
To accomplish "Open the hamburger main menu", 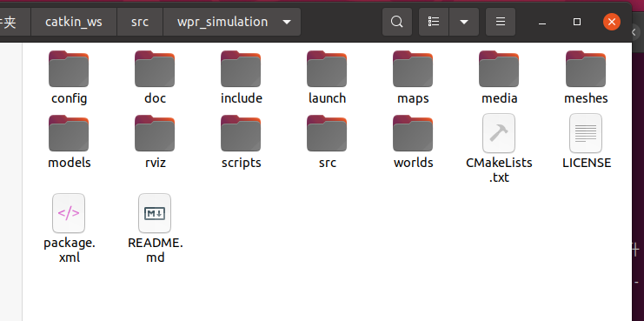I will click(x=501, y=22).
